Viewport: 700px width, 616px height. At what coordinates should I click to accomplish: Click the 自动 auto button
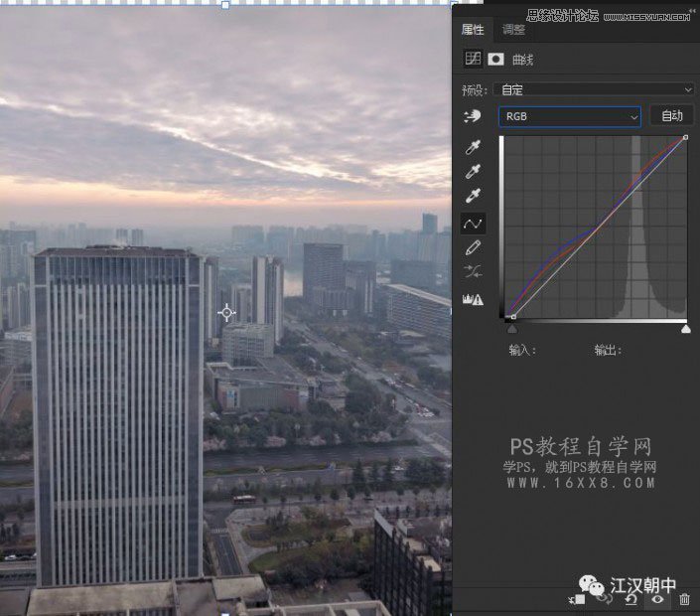(x=671, y=116)
